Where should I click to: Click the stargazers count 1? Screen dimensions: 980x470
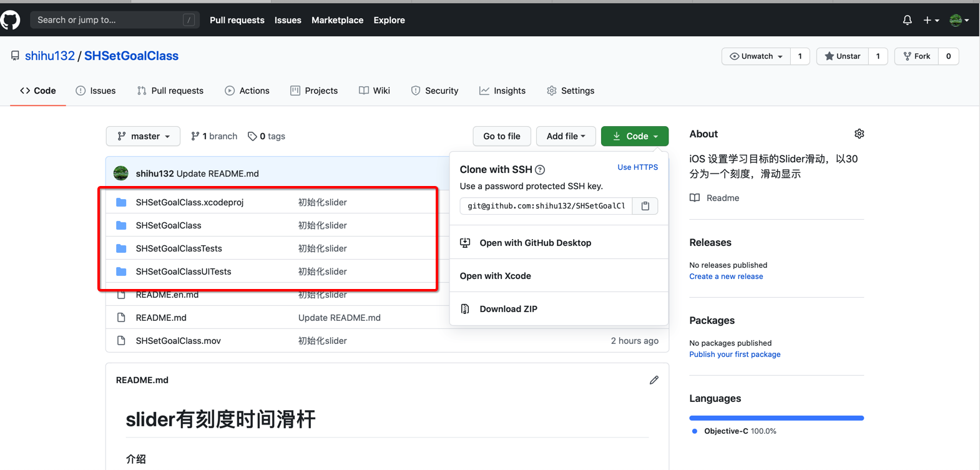click(x=878, y=56)
